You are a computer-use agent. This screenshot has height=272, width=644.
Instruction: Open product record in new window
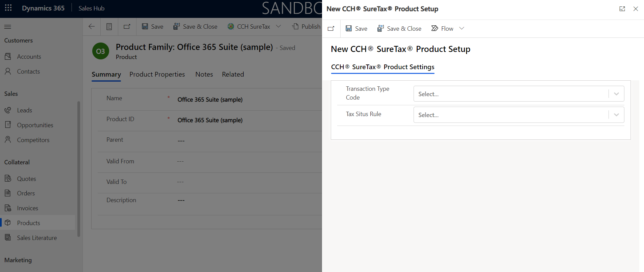pos(127,26)
